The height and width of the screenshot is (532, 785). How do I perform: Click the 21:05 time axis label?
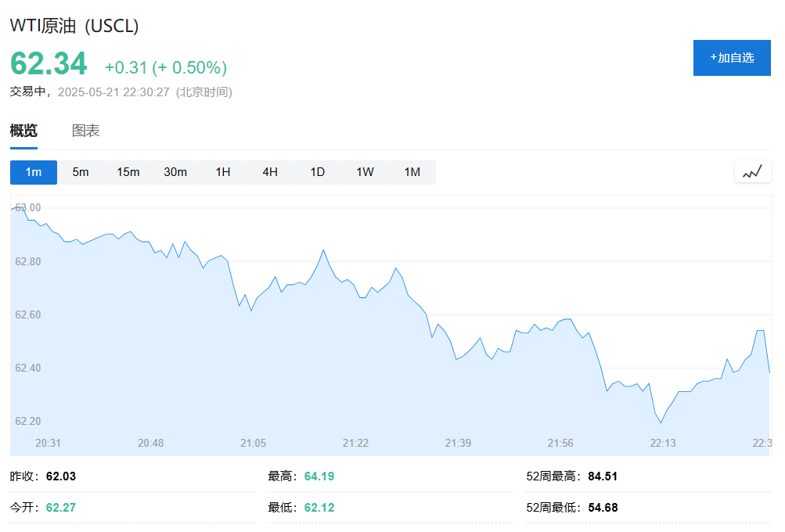pyautogui.click(x=254, y=444)
